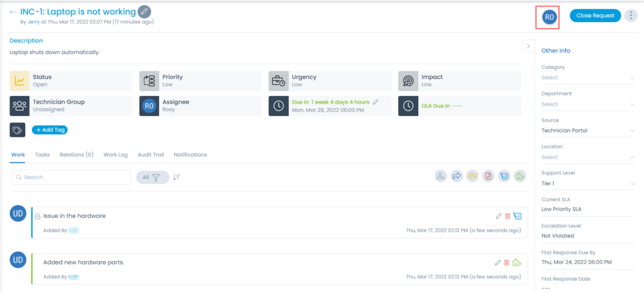Delete the 'Issue in the hardware' note
Image resolution: width=644 pixels, height=292 pixels.
508,216
